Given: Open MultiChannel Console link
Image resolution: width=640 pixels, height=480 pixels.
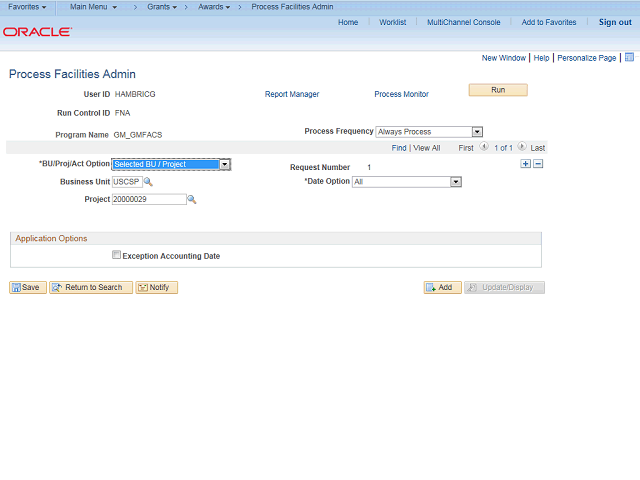Looking at the screenshot, I should click(464, 22).
